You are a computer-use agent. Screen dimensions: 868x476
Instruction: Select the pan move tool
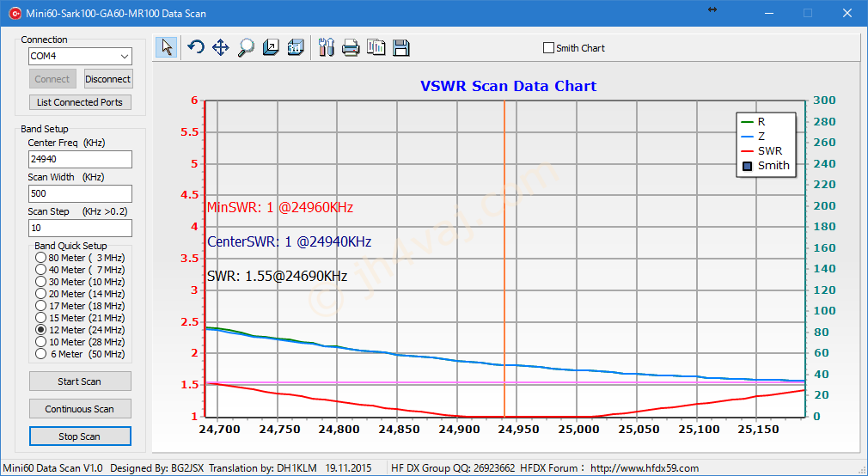tap(220, 47)
